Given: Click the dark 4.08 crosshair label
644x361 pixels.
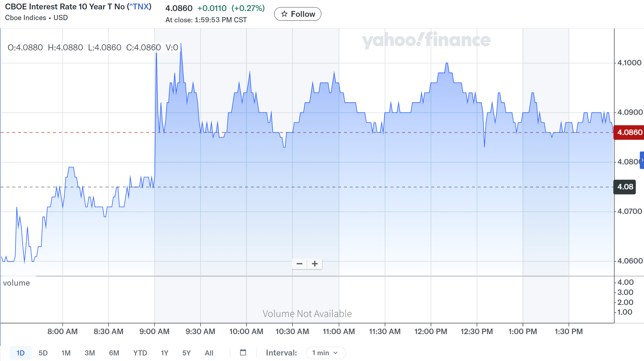Looking at the screenshot, I should tap(625, 187).
